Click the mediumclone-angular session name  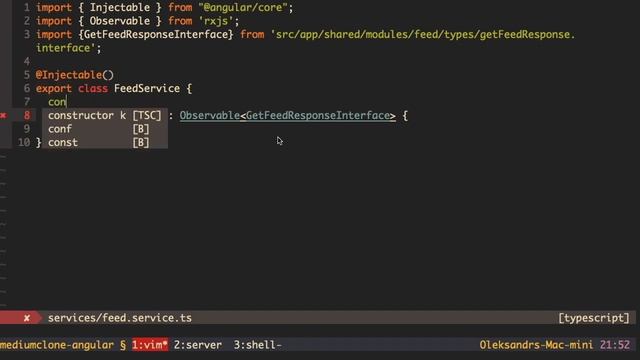coord(57,345)
